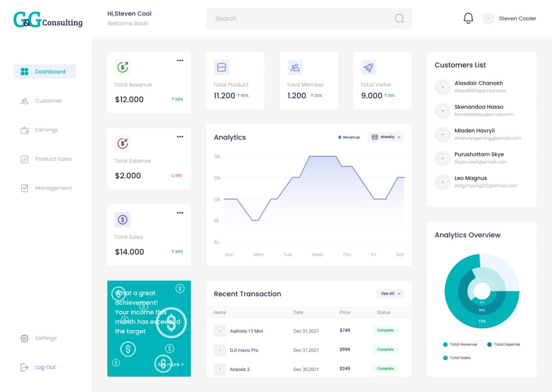Toggle the Revenue legend dot in Analytics

(x=340, y=137)
